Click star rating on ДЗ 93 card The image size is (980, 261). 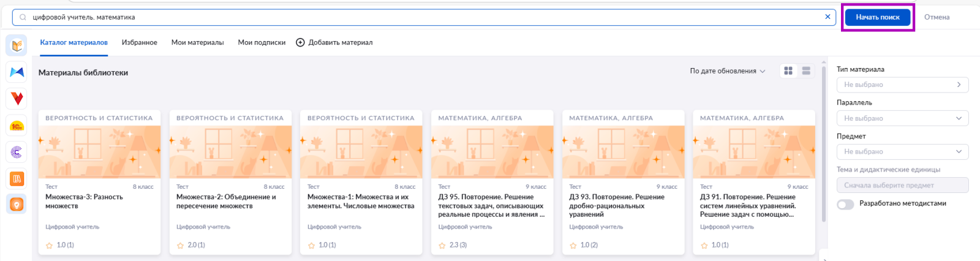(x=573, y=245)
